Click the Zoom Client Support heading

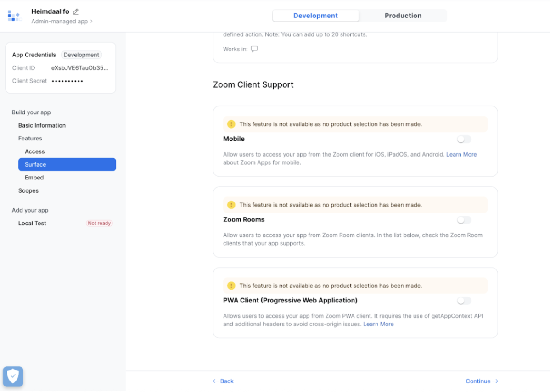coord(253,84)
